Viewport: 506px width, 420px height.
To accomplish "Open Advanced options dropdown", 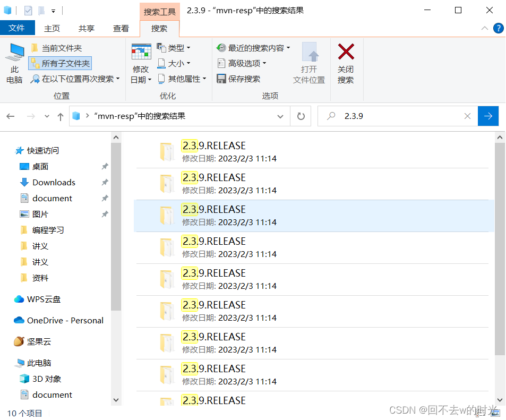I will tap(242, 63).
